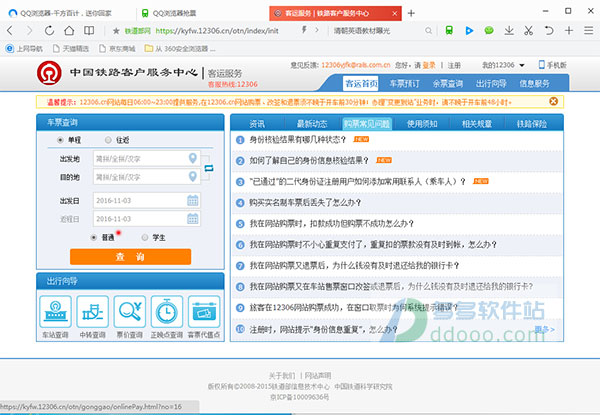Screen dimensions: 600x415
Task: Click the blue play video toolbar icon
Action: [469, 31]
